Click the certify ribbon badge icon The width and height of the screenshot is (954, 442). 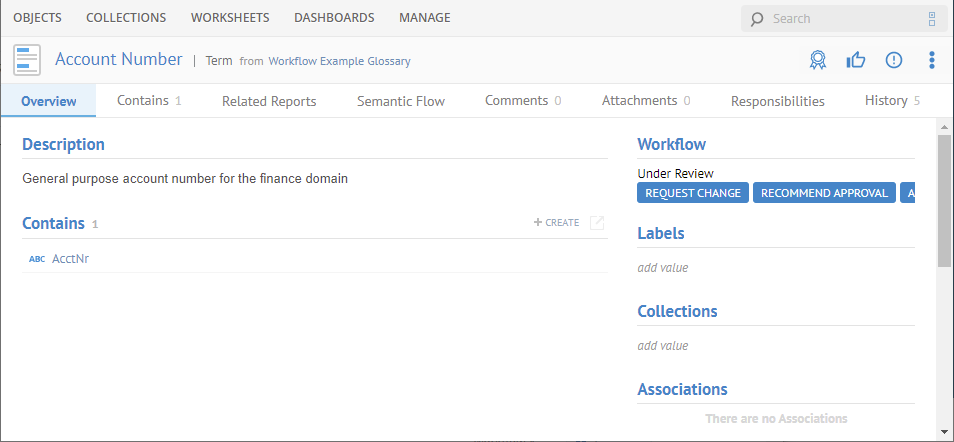tap(818, 60)
